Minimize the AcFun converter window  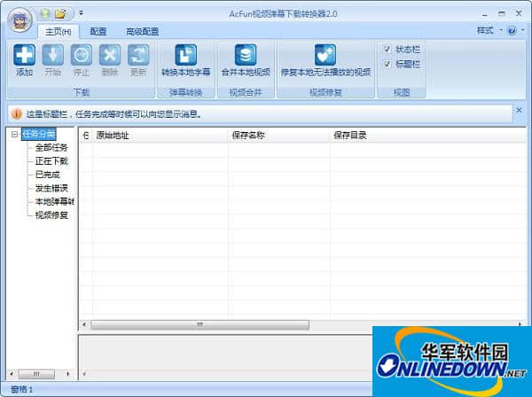[484, 14]
